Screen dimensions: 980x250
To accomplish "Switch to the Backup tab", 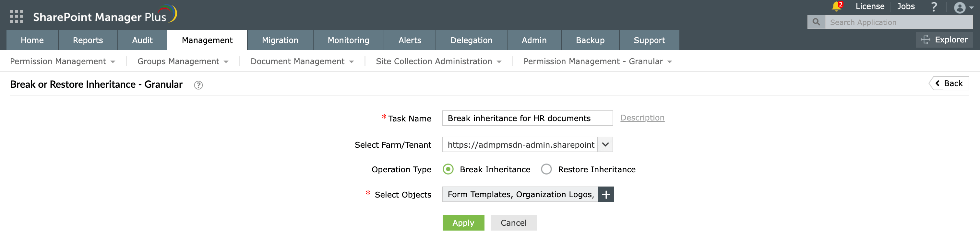I will (590, 40).
